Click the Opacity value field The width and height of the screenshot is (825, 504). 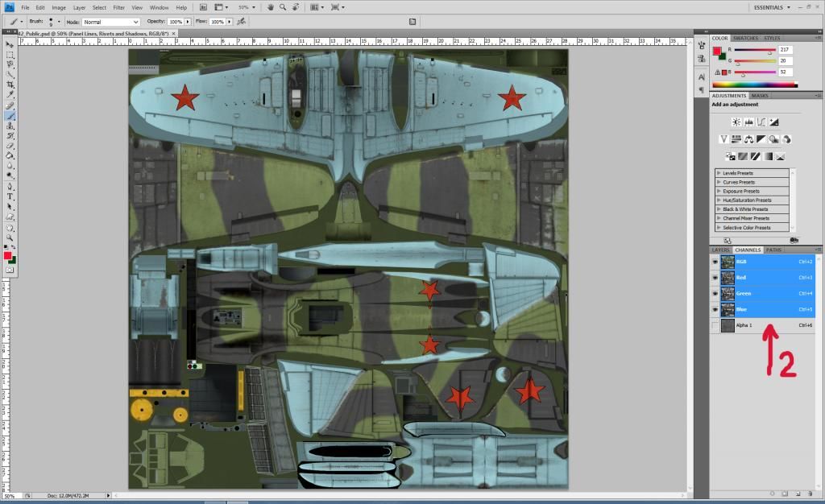pyautogui.click(x=175, y=22)
